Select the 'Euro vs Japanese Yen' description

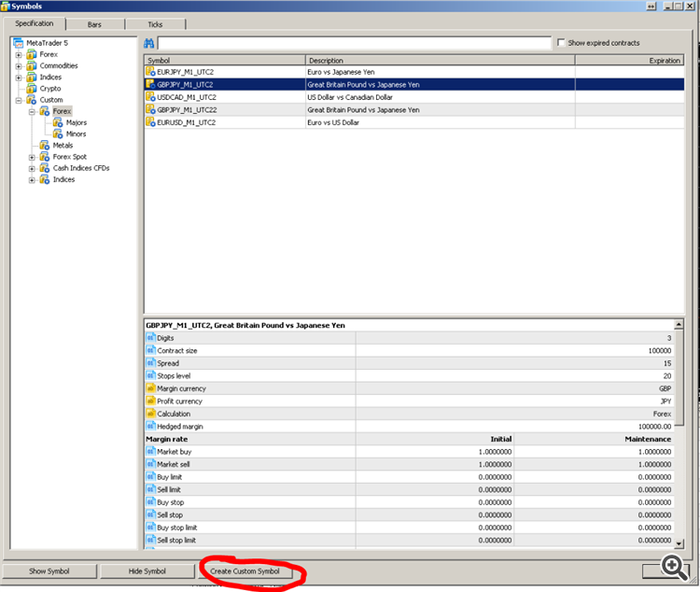tap(341, 72)
